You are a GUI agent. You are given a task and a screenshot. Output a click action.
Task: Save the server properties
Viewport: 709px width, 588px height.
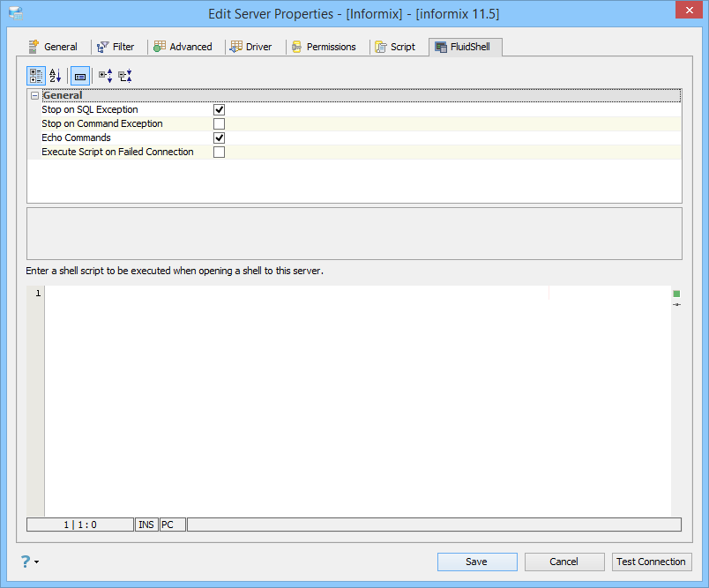[477, 562]
